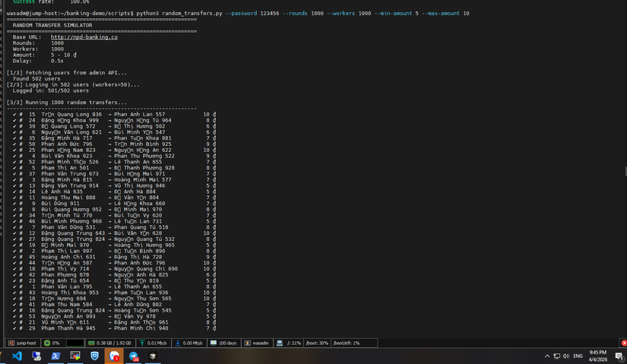Viewport: 627px width, 364px height.
Task: Click the ENG input language indicator
Action: tap(578, 356)
